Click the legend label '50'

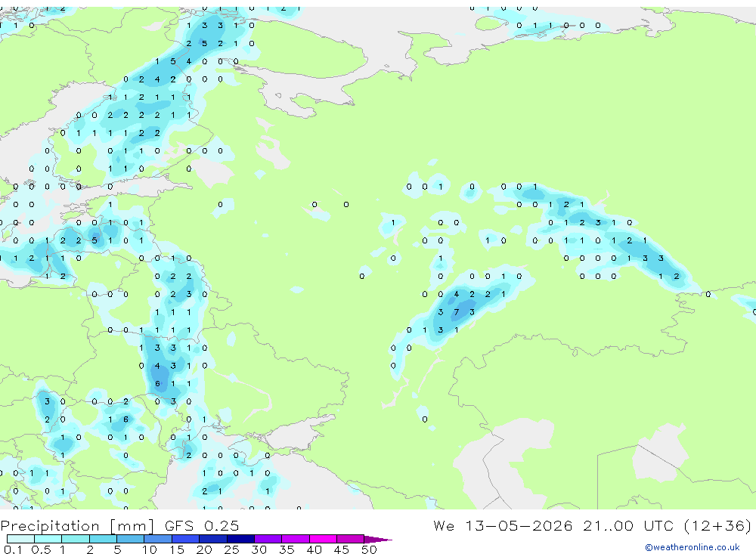coord(369,549)
